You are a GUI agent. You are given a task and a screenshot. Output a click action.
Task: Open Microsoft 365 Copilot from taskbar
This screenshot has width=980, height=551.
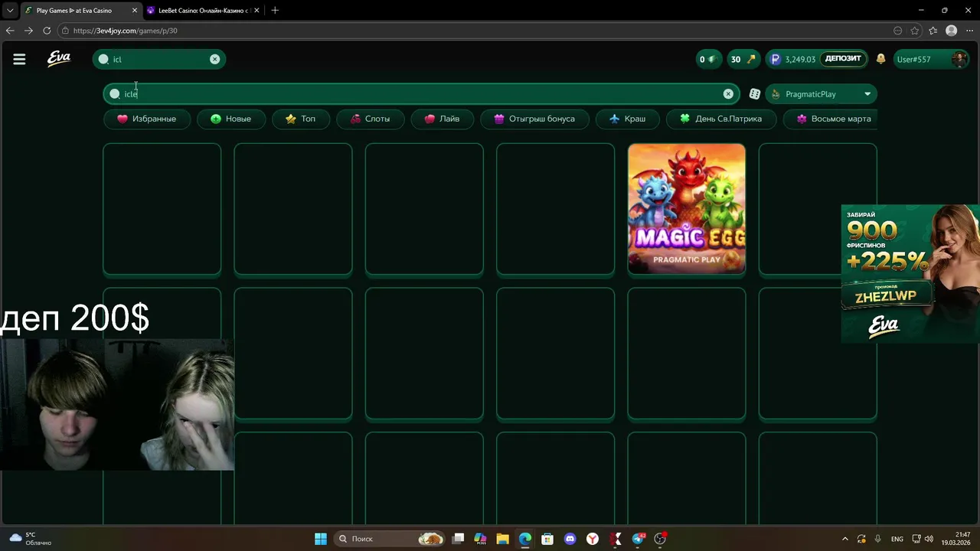[x=480, y=539]
